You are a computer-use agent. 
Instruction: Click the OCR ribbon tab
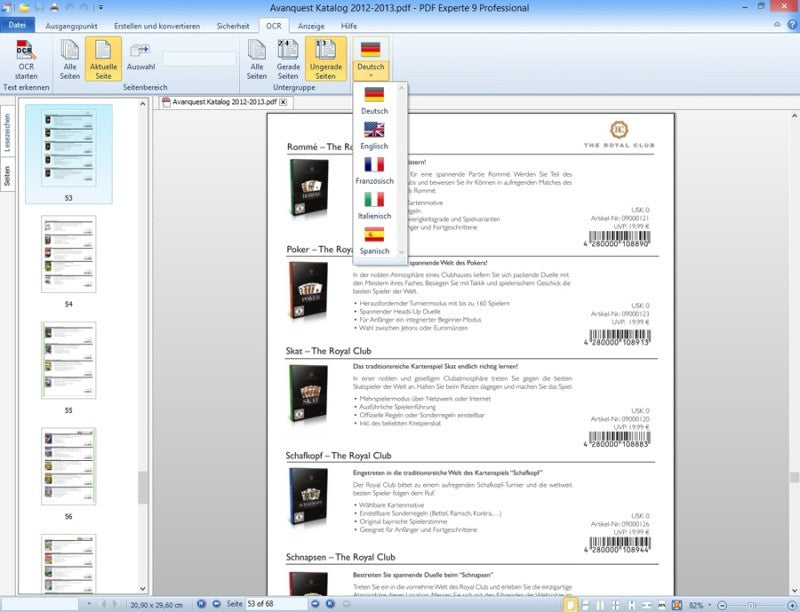point(273,26)
